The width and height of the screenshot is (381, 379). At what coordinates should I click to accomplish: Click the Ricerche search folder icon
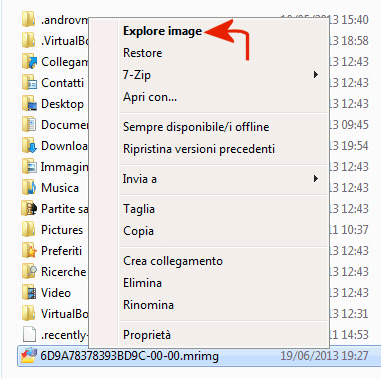click(x=29, y=272)
